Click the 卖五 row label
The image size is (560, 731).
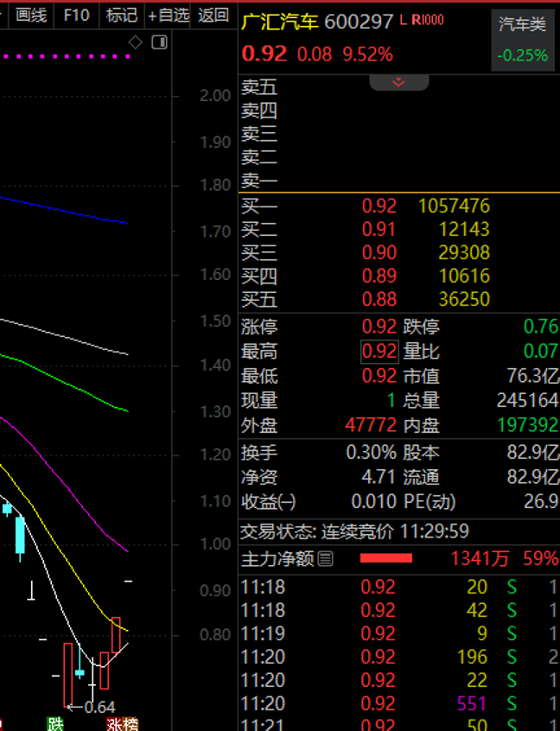point(259,87)
